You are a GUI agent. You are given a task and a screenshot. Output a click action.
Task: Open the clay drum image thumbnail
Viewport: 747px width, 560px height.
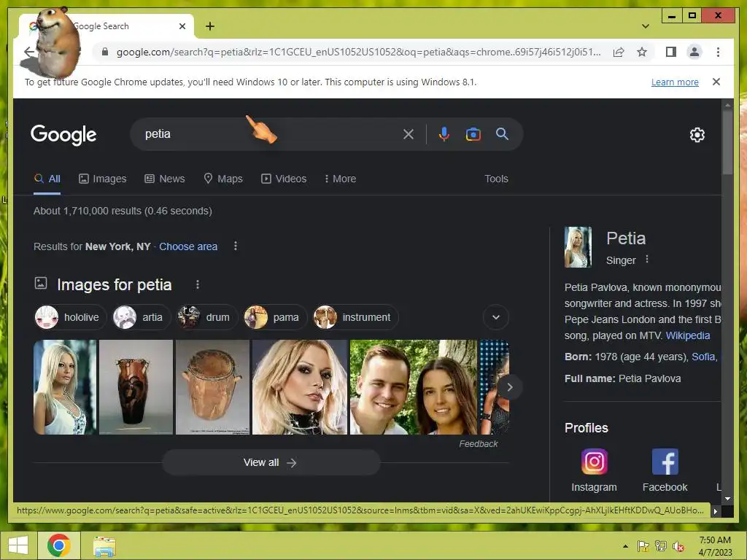212,387
